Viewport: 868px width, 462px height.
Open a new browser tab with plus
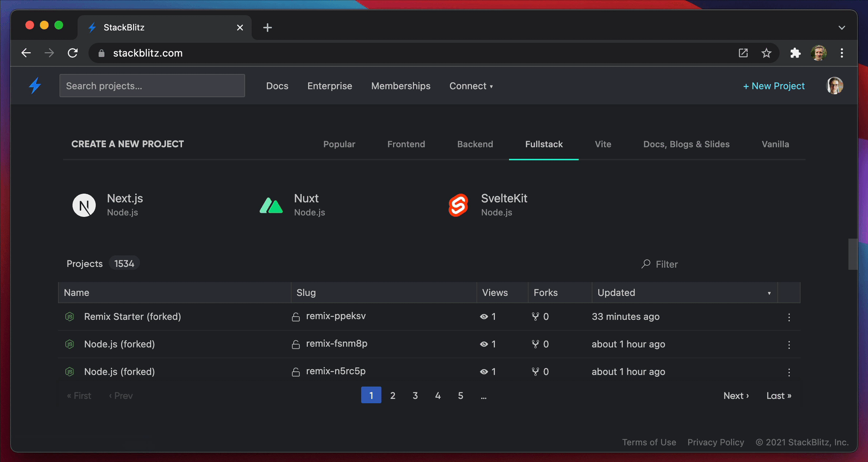click(267, 28)
